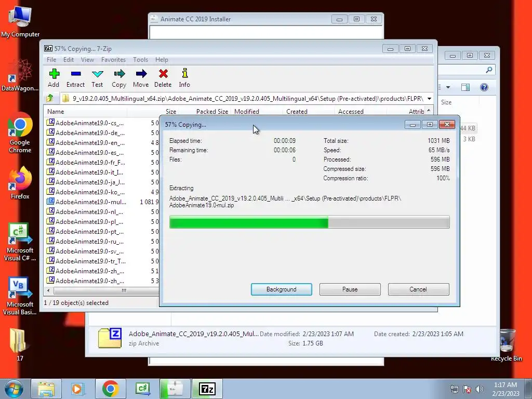Open the Help menu

(162, 60)
